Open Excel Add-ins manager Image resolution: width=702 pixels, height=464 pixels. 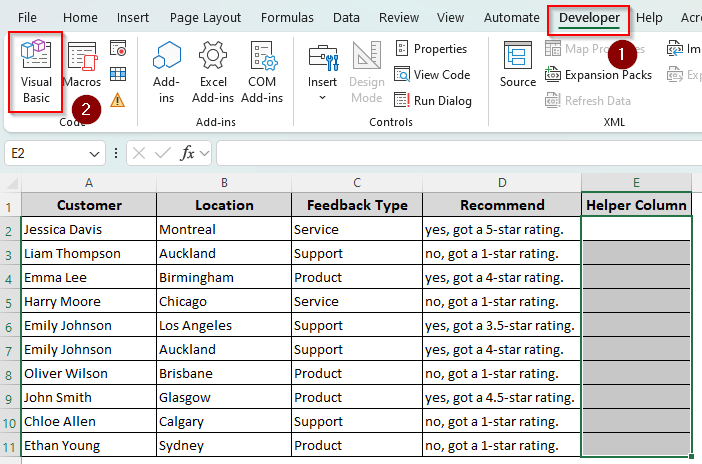[x=213, y=72]
